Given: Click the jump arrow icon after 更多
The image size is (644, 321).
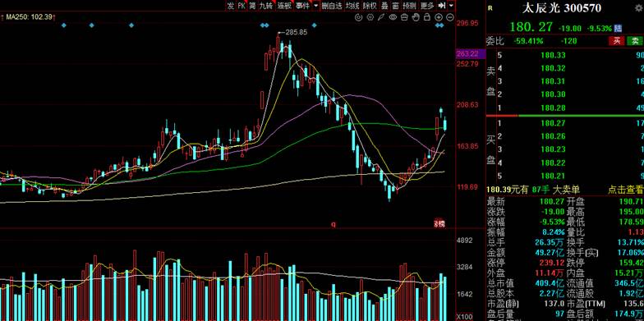Looking at the screenshot, I should click(442, 6).
